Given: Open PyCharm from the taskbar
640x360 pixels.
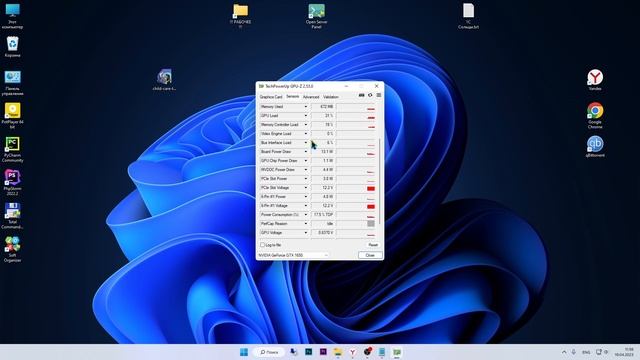Looking at the screenshot, I should pyautogui.click(x=309, y=352).
